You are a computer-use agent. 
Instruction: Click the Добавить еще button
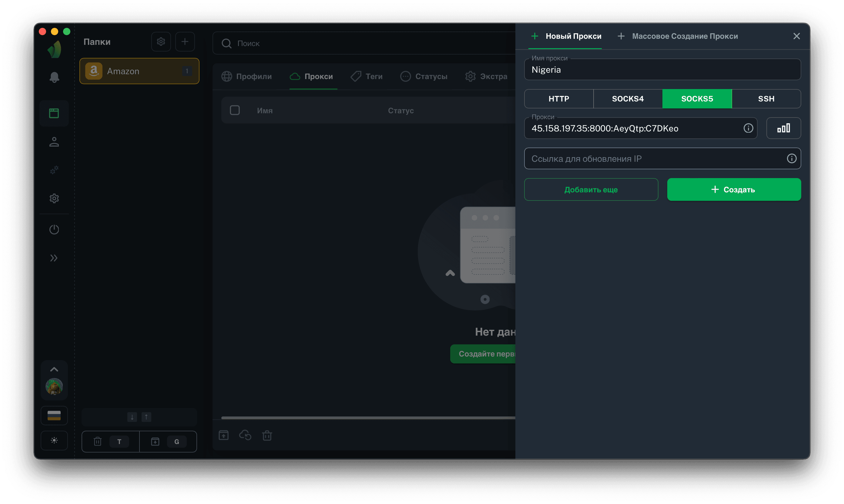click(591, 190)
